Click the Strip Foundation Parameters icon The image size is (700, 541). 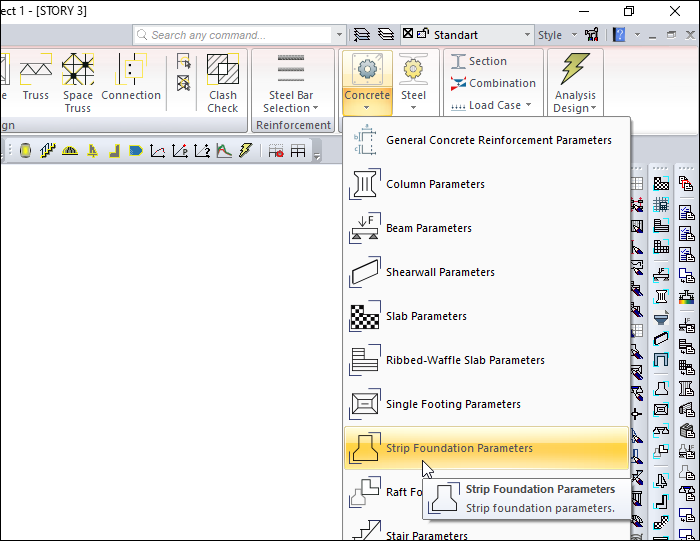pyautogui.click(x=363, y=448)
